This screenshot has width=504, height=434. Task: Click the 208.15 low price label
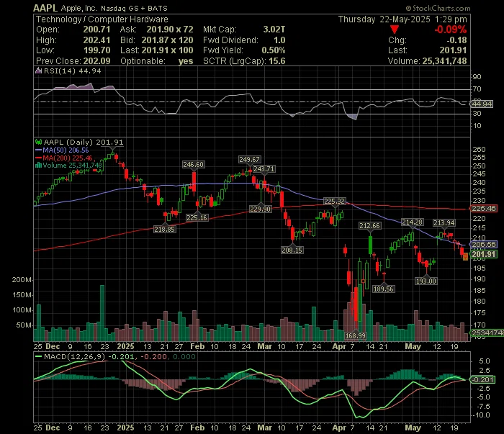click(x=292, y=250)
